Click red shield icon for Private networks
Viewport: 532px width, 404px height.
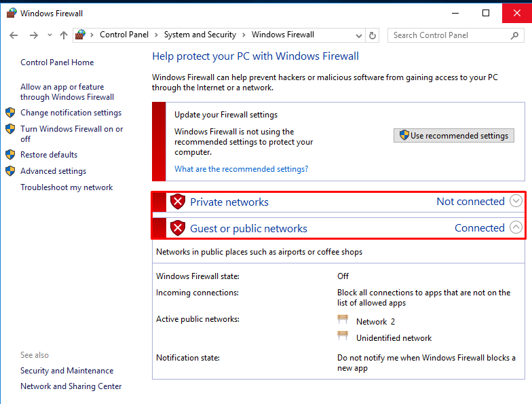coord(178,202)
